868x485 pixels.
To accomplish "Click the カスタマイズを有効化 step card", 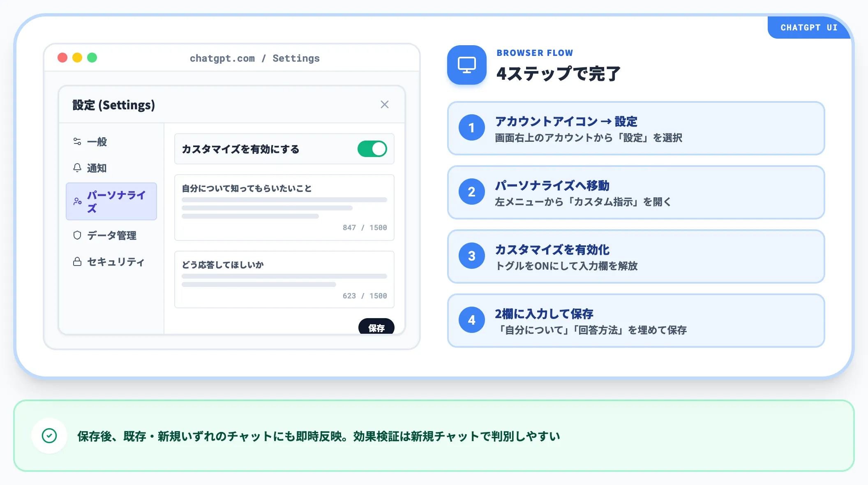I will (x=636, y=256).
